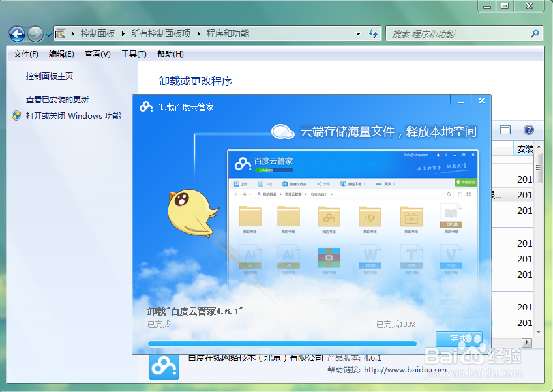
Task: Open the 工具(T) menu
Action: [134, 54]
